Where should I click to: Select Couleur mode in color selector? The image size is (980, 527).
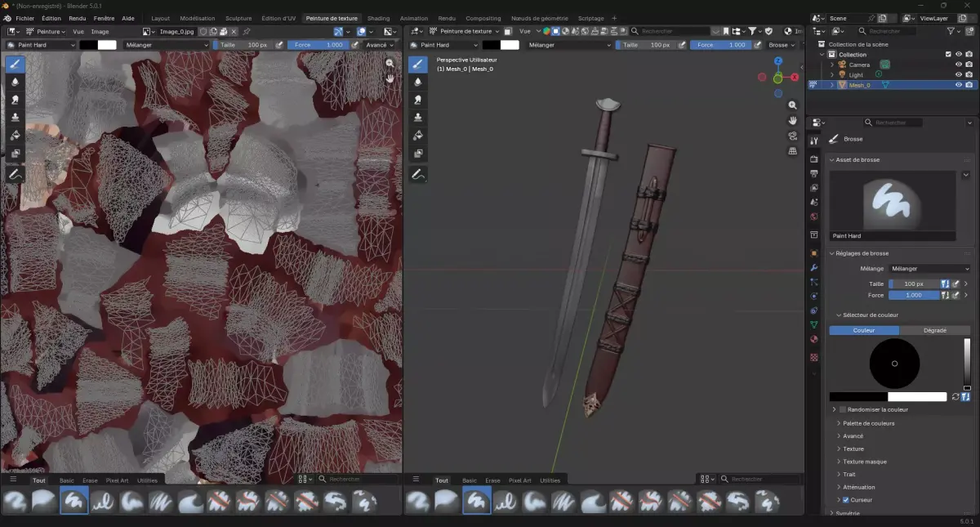click(864, 330)
